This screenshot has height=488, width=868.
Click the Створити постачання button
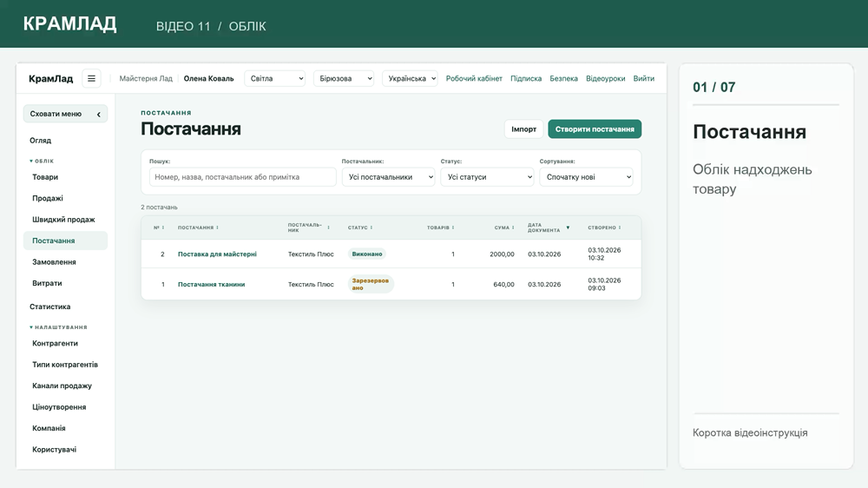click(x=595, y=129)
